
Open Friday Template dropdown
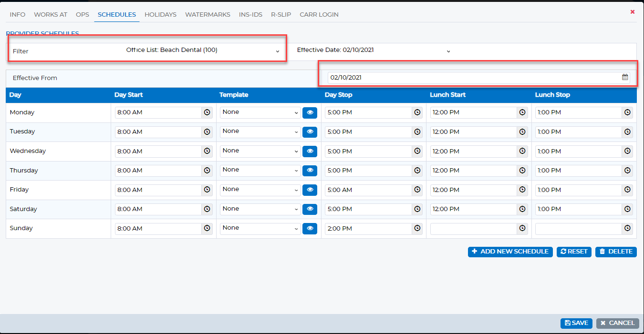pos(260,190)
